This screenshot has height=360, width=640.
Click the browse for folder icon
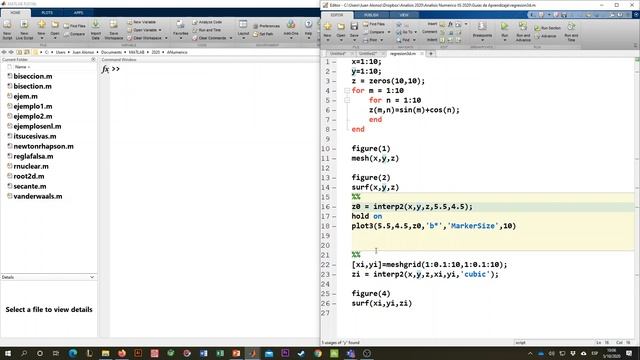(27, 52)
